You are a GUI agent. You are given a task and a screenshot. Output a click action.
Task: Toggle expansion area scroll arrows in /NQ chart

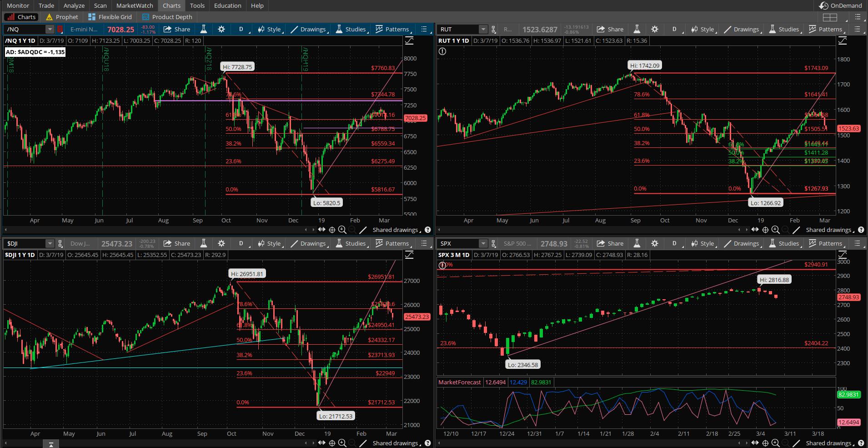pyautogui.click(x=321, y=230)
